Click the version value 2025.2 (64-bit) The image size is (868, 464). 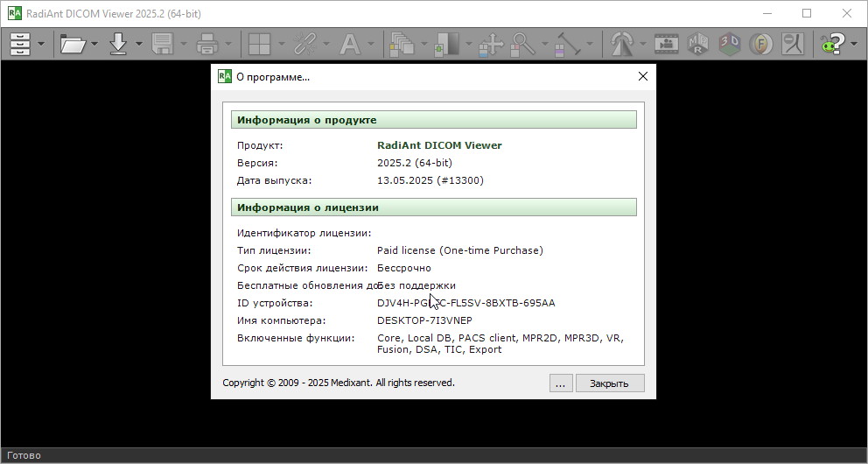point(415,163)
